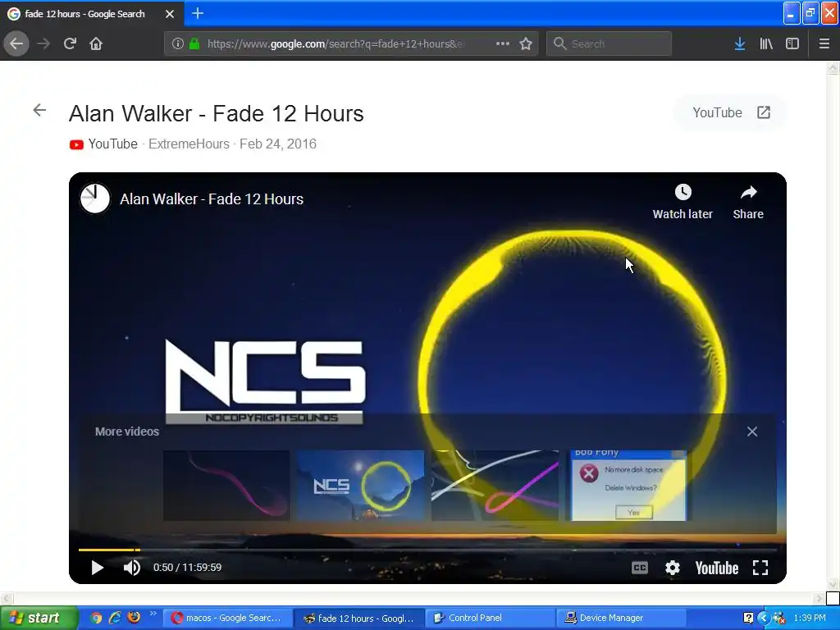
Task: Click the ExtremeHours channel name
Action: pyautogui.click(x=189, y=144)
